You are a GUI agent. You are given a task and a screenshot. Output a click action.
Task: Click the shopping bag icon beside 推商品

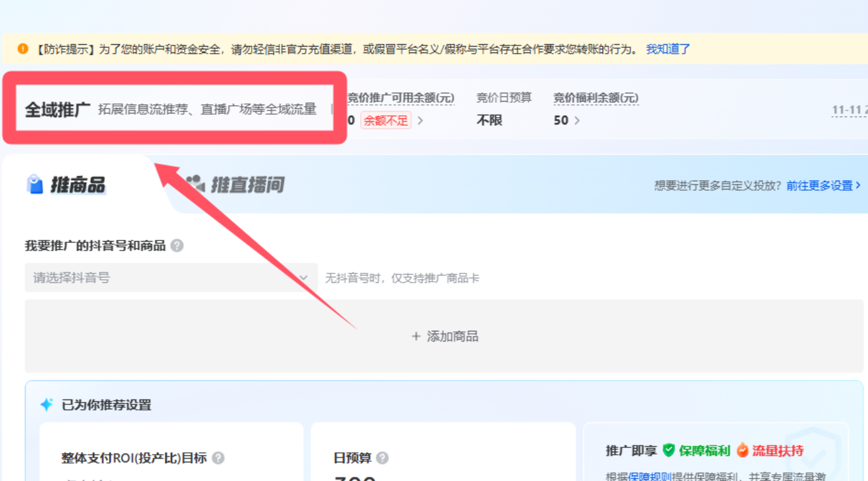point(35,184)
